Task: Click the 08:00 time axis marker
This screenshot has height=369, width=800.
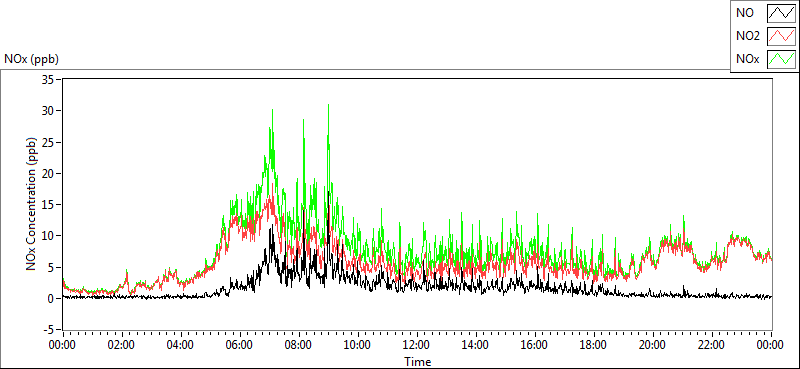Action: [x=299, y=346]
